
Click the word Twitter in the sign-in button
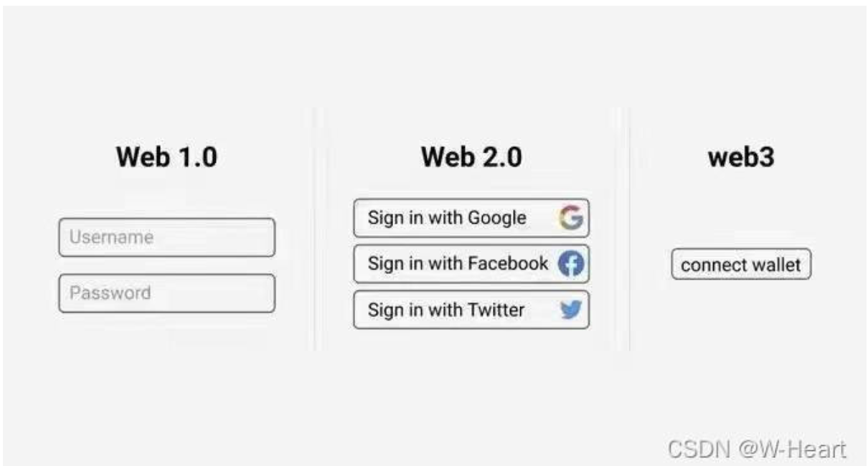(x=496, y=310)
